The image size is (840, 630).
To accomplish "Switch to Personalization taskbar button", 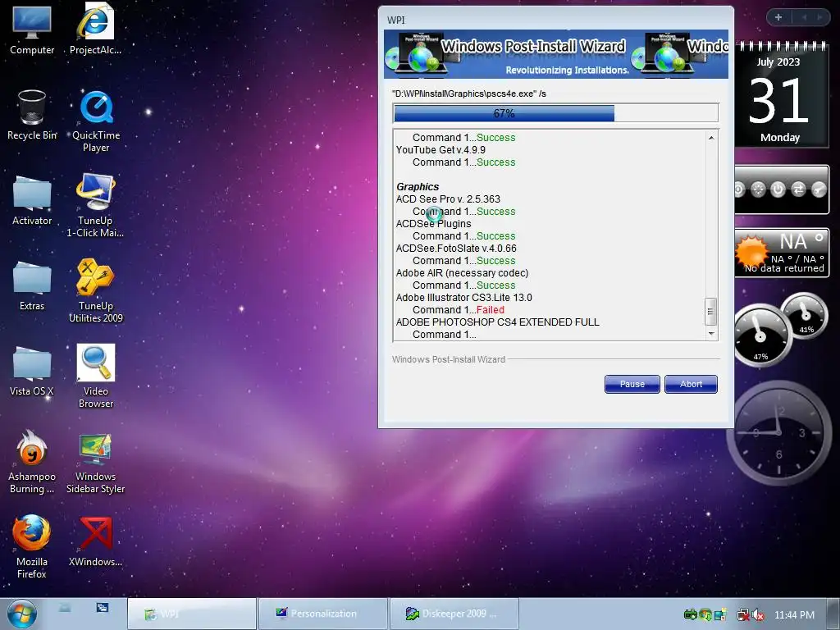I will tap(323, 614).
